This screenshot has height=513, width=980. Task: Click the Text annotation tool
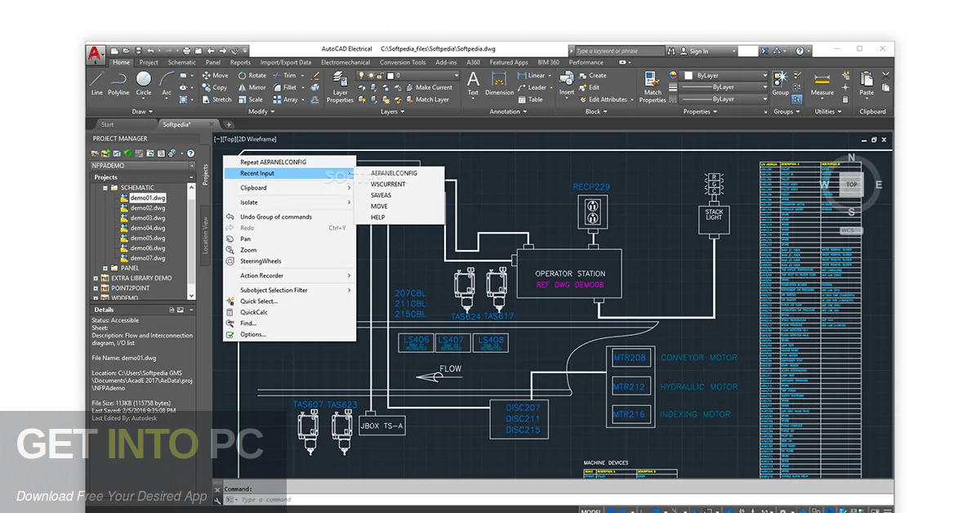[x=473, y=83]
